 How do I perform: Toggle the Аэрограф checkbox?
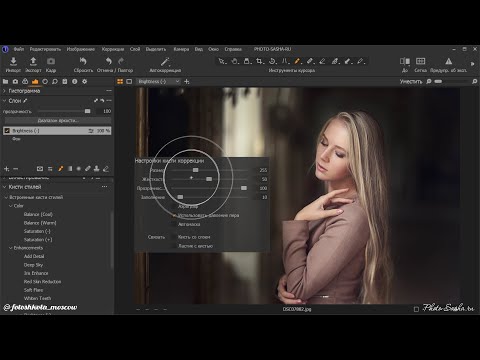pyautogui.click(x=174, y=207)
